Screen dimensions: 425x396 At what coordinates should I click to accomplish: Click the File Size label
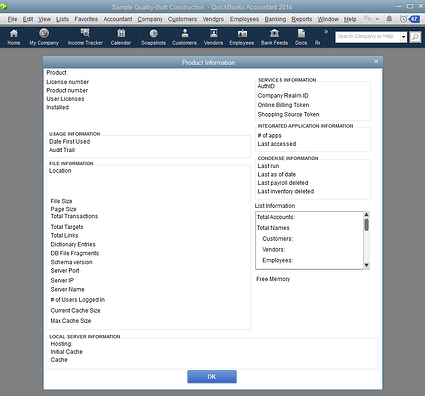pos(61,201)
